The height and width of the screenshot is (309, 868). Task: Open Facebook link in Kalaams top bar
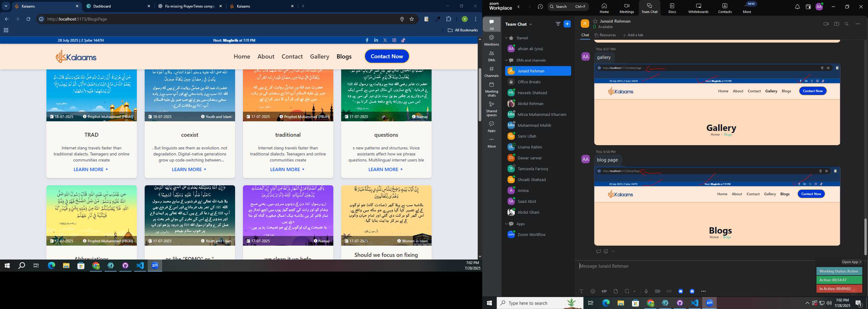coord(367,40)
